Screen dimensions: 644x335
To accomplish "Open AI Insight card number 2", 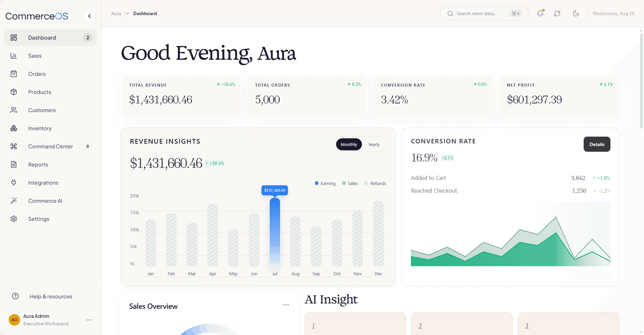I will [462, 324].
